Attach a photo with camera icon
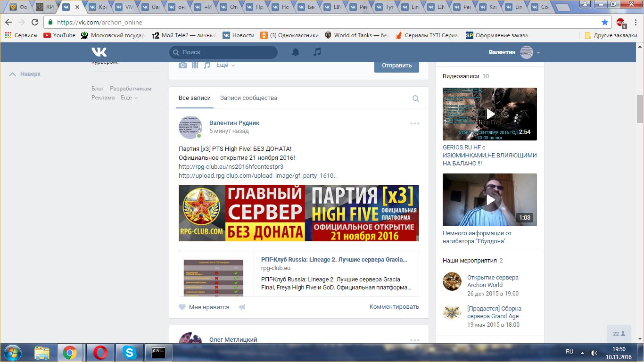This screenshot has width=644, height=362. point(182,66)
